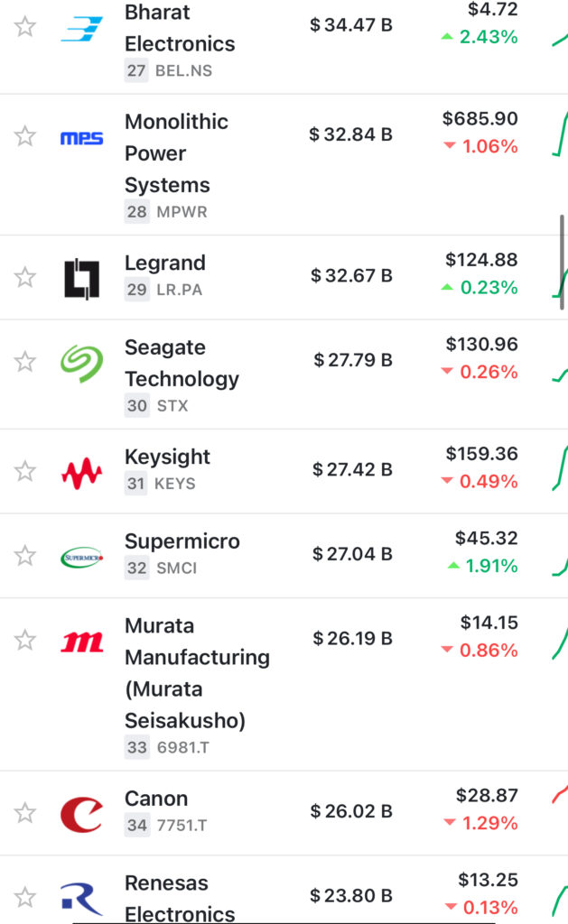
Task: Open the Seagate Technology company link
Action: 182,363
